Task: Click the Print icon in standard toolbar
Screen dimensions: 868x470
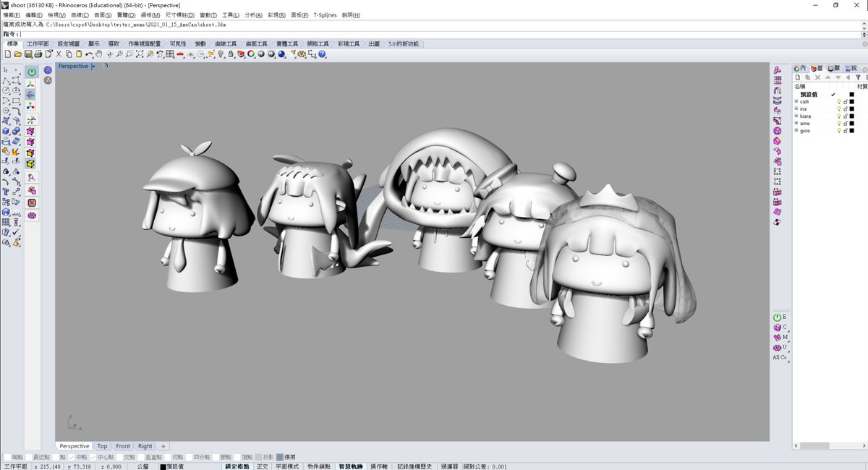Action: pyautogui.click(x=38, y=54)
